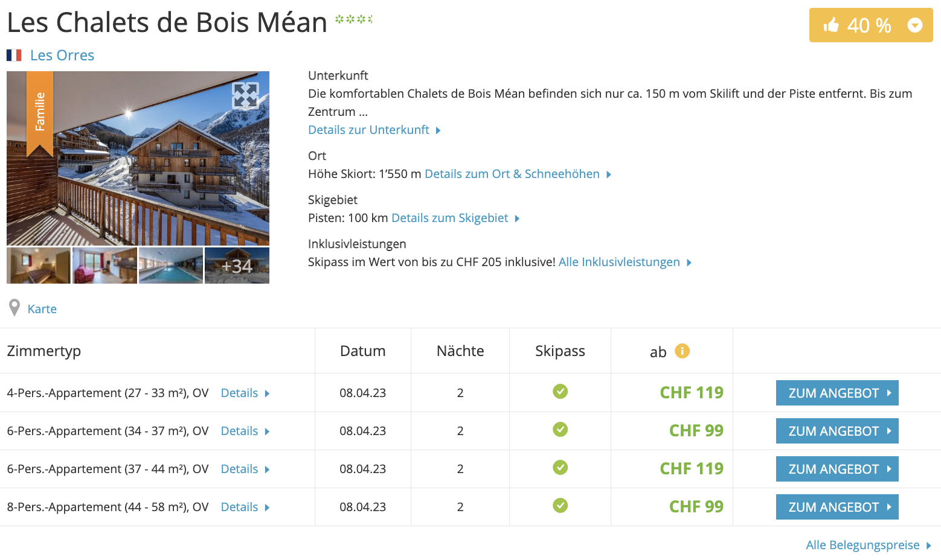Open the Karte map link
Viewport: 941px width, 560px height.
(42, 309)
